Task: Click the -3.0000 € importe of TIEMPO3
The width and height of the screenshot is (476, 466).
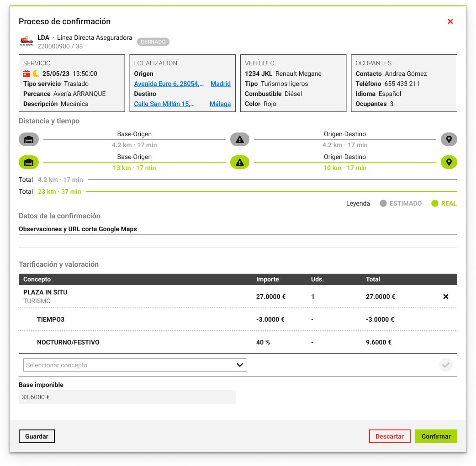Action: pos(270,319)
